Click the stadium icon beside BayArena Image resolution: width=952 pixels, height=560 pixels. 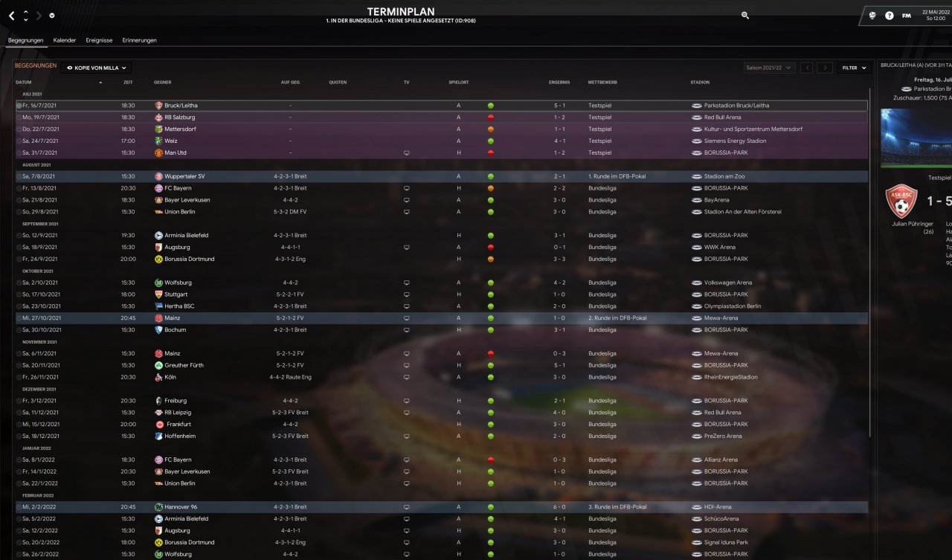click(697, 200)
